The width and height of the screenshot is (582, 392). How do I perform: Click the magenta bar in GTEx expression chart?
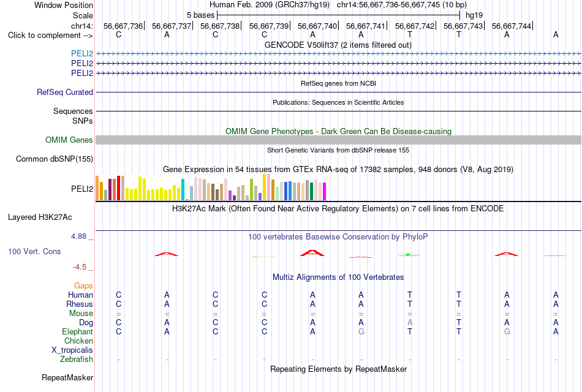tap(325, 191)
